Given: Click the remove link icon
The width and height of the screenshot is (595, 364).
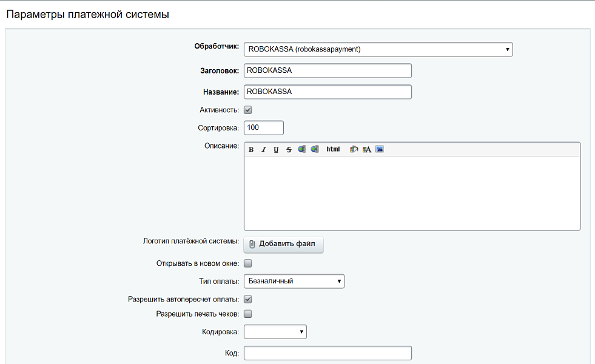Looking at the screenshot, I should click(315, 149).
